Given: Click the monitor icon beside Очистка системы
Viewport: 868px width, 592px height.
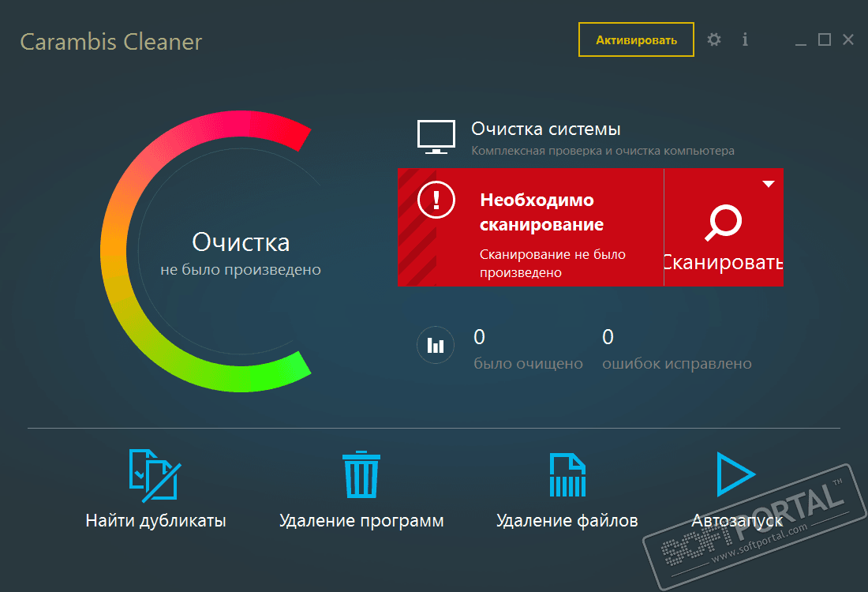Looking at the screenshot, I should point(436,137).
